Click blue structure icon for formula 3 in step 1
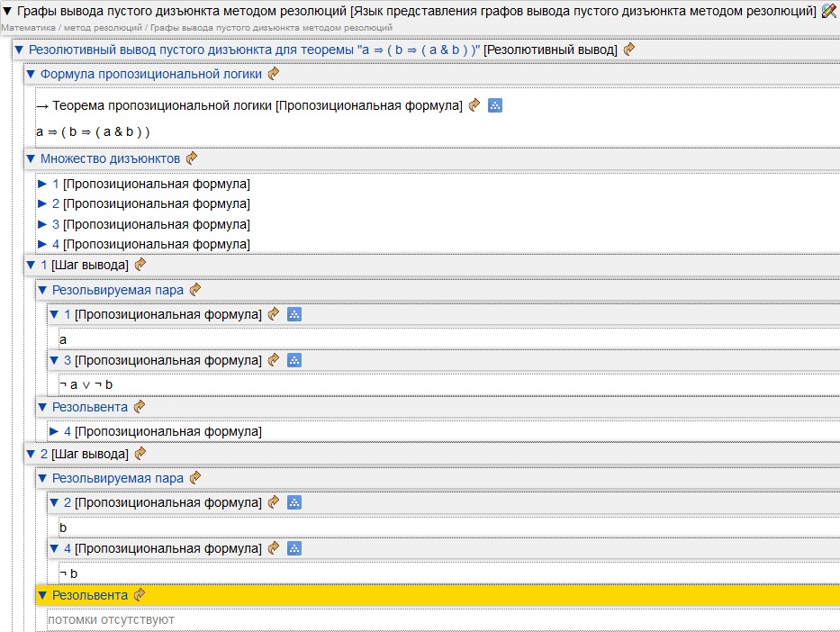This screenshot has width=840, height=632. click(x=294, y=360)
